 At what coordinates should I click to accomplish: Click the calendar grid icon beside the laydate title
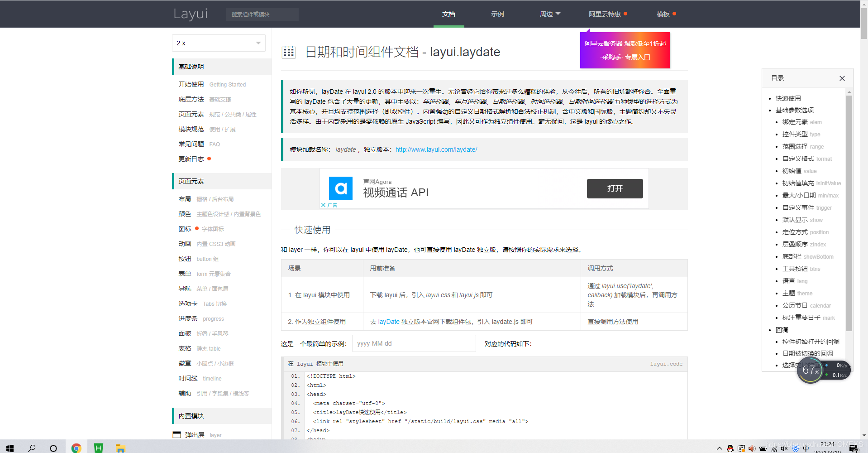[x=288, y=52]
